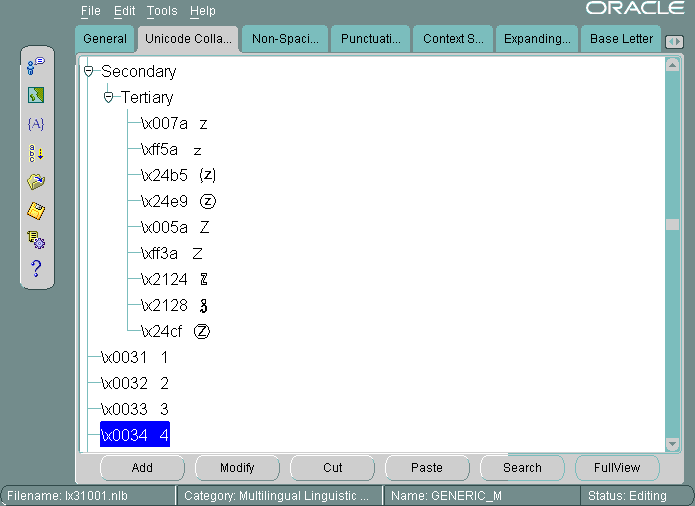Switch to the Base Letter tab
This screenshot has height=506, width=695.
621,39
